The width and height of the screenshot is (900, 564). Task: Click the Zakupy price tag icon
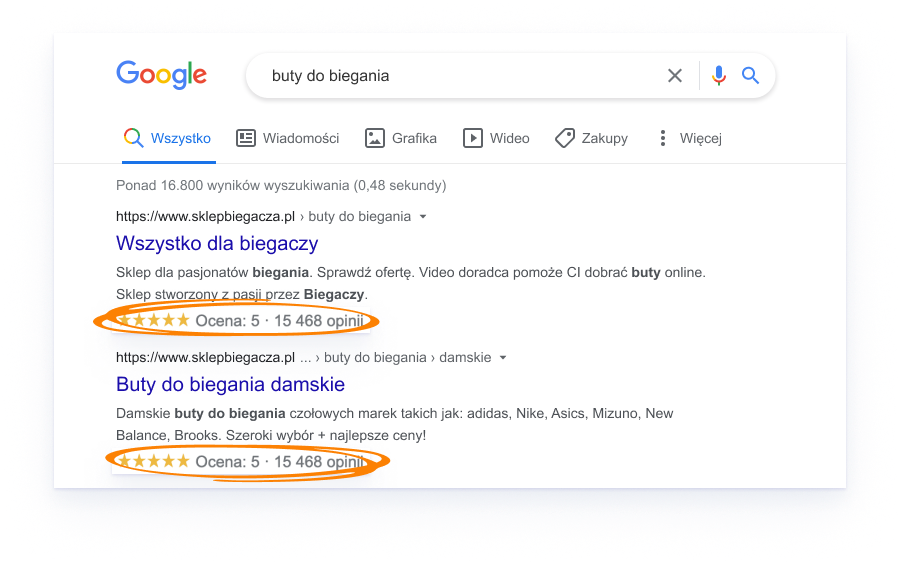click(565, 138)
